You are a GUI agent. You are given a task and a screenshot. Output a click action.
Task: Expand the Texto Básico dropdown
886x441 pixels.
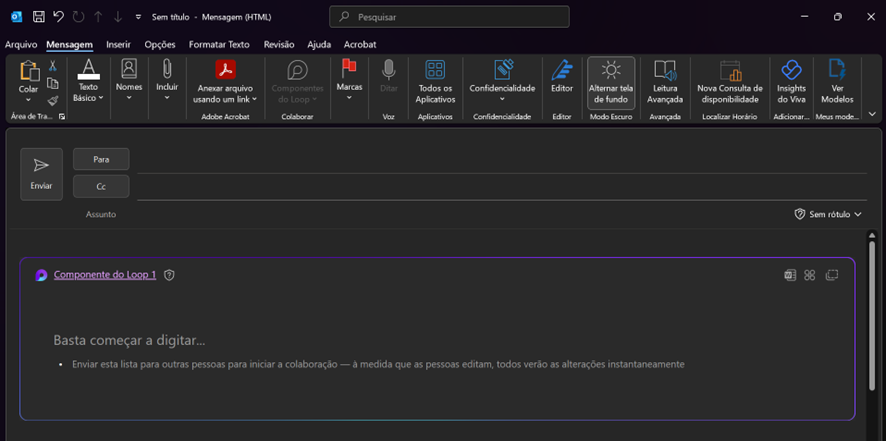tap(88, 82)
